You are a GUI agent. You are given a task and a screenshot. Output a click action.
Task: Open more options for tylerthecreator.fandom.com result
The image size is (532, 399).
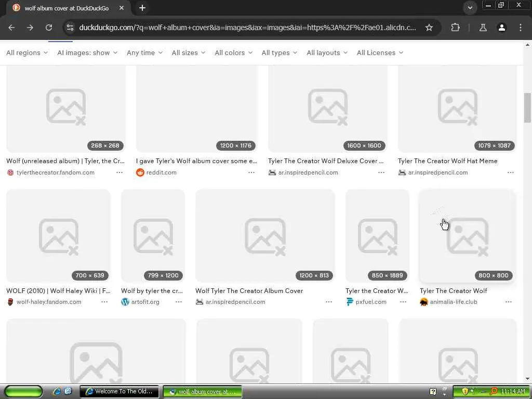(x=119, y=172)
